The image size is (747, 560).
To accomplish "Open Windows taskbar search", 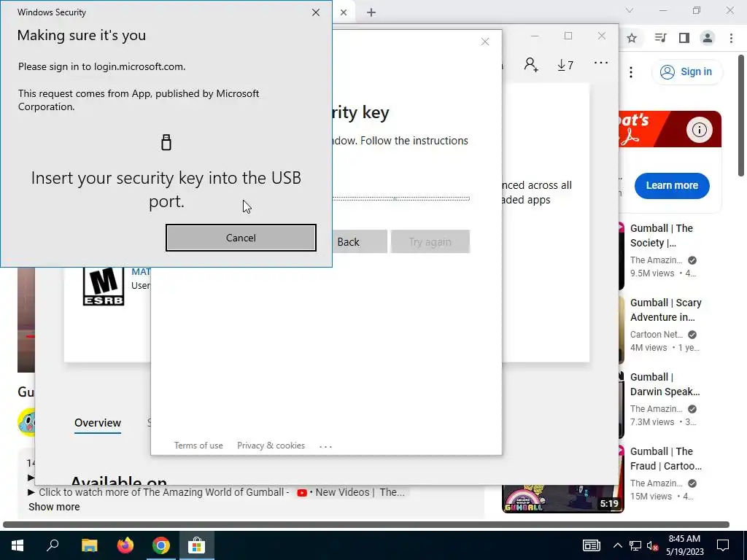I will tap(53, 545).
